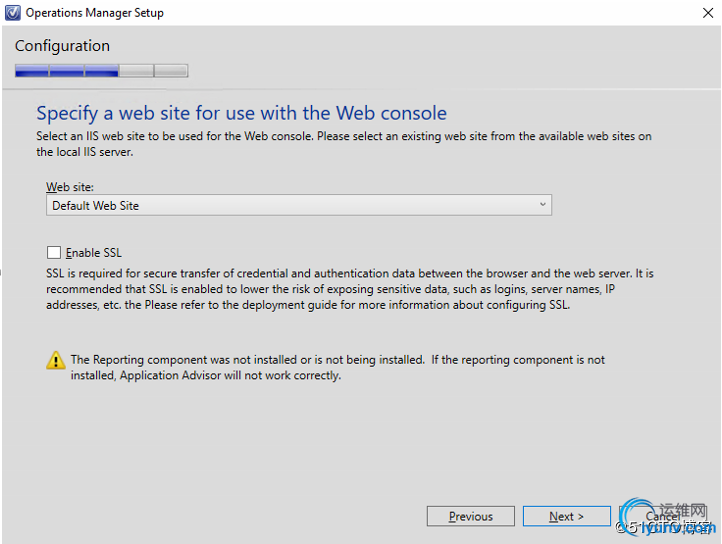
Task: Click the fourth, empty progress bar segment
Action: (136, 71)
